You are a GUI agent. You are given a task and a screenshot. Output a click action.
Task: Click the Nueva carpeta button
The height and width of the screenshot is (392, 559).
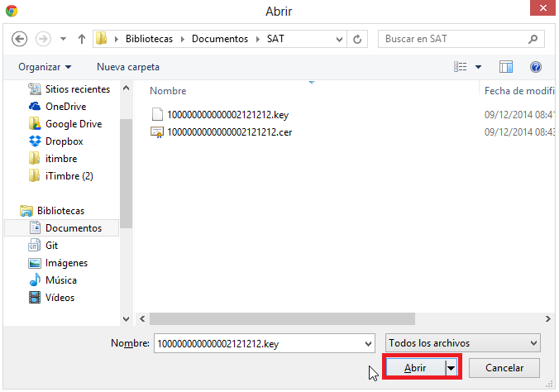[128, 67]
